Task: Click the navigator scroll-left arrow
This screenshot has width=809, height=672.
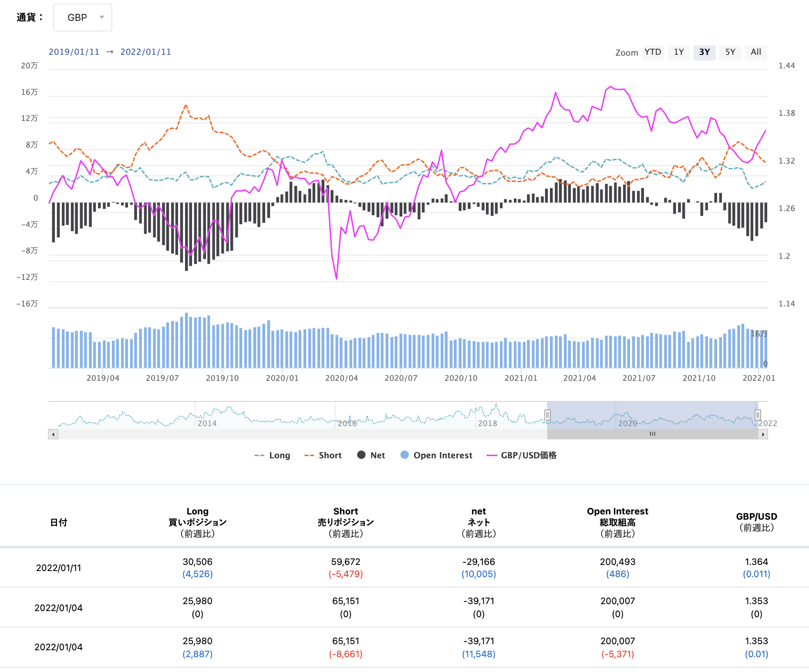Action: (53, 434)
